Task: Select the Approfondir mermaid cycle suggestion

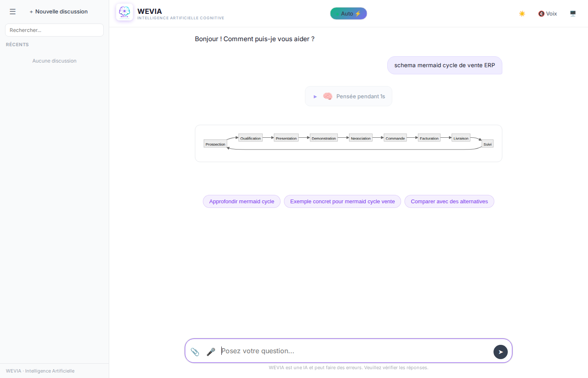Action: pos(241,202)
